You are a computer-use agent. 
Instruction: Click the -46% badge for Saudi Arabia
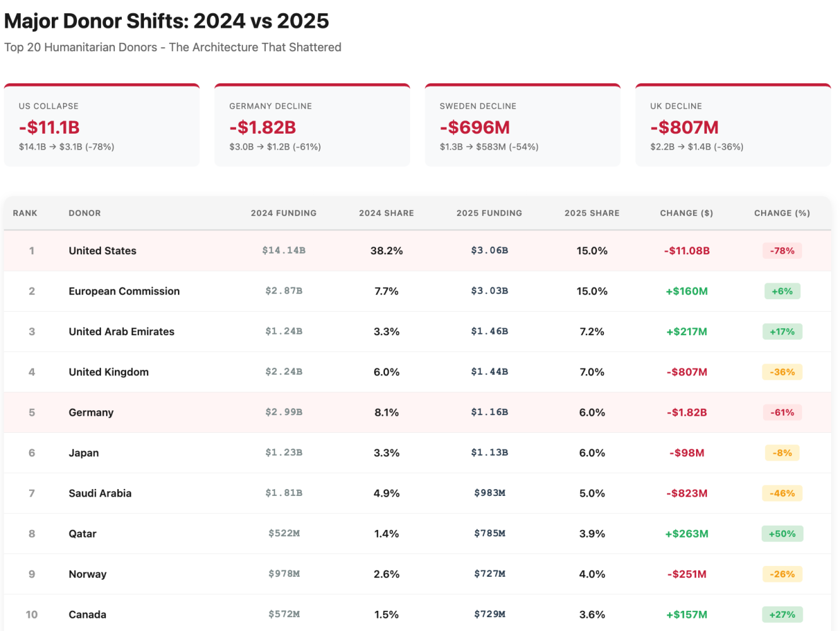click(x=782, y=493)
